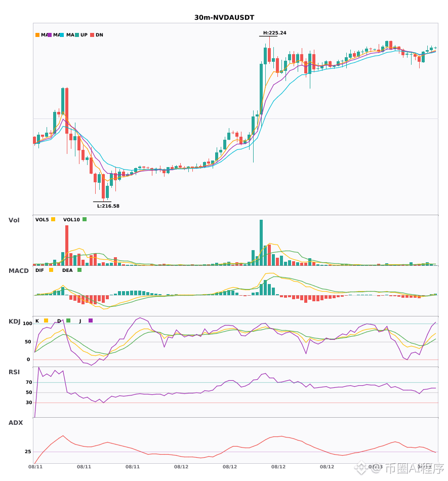Click the KDJ panel label
Viewport: 448px width, 481px height.
tap(14, 322)
